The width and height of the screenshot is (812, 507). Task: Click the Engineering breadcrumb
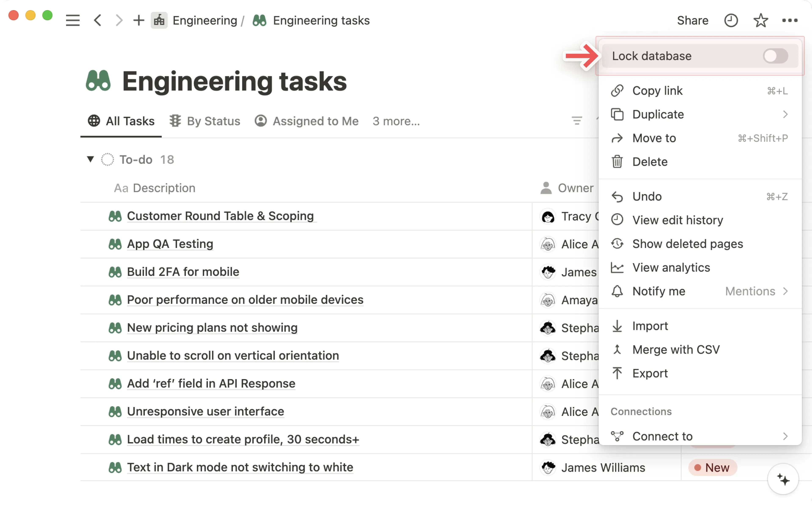tap(205, 20)
